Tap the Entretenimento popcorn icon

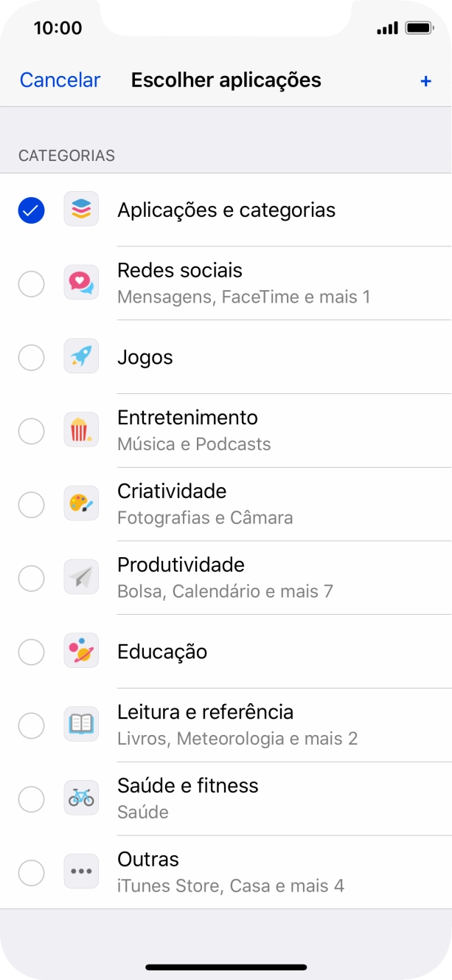(x=81, y=430)
